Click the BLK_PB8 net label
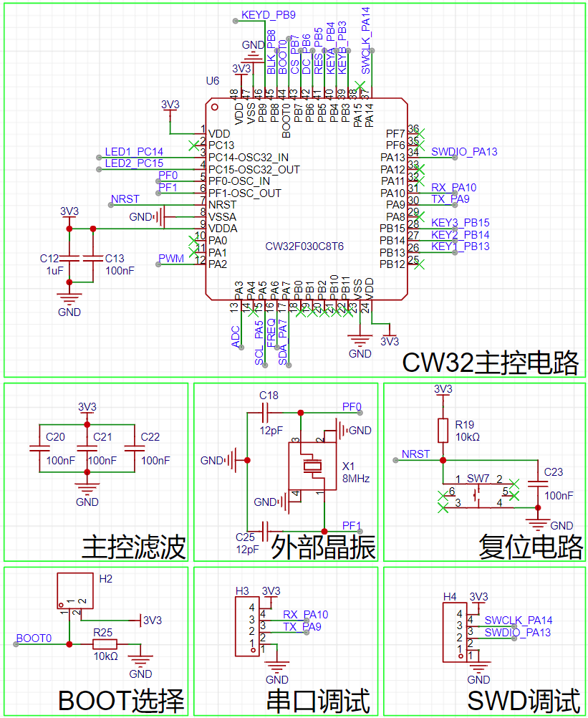Image resolution: width=588 pixels, height=718 pixels. coord(271,52)
